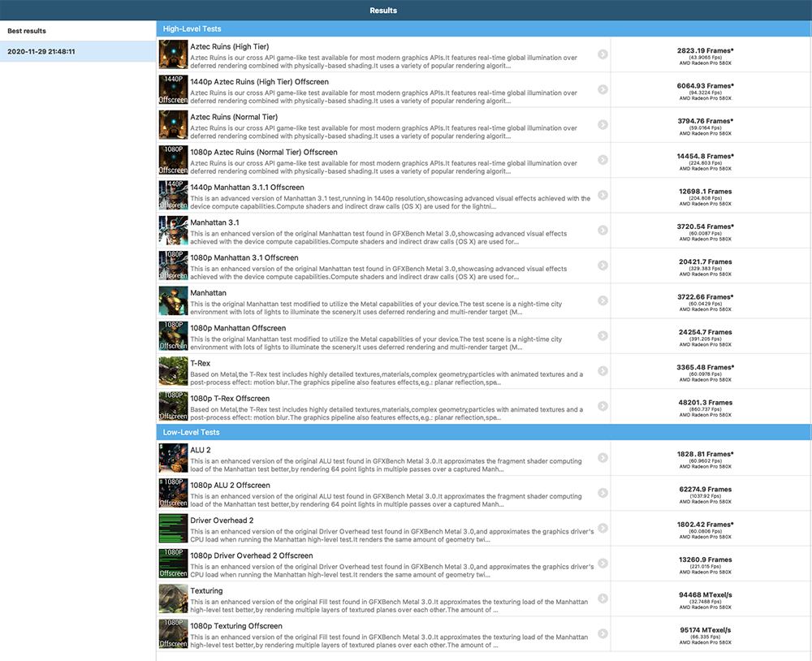Screen dimensions: 812x661
Task: Select the 2020-11-29 21:48:11 result entry
Action: (x=78, y=52)
